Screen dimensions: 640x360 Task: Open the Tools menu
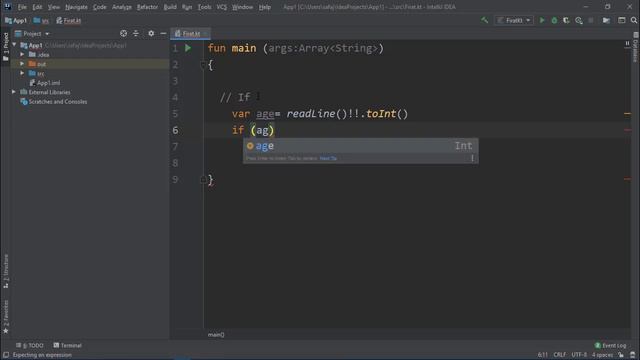pos(204,7)
